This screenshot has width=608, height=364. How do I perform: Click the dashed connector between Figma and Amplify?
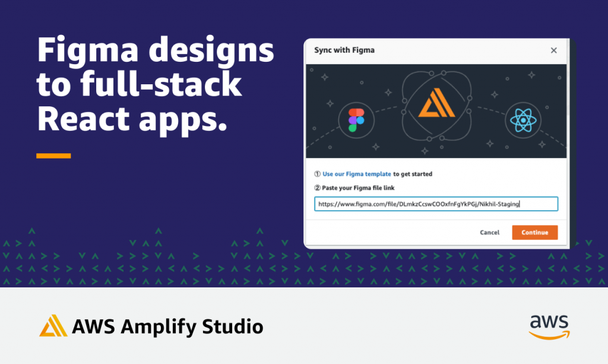point(386,107)
